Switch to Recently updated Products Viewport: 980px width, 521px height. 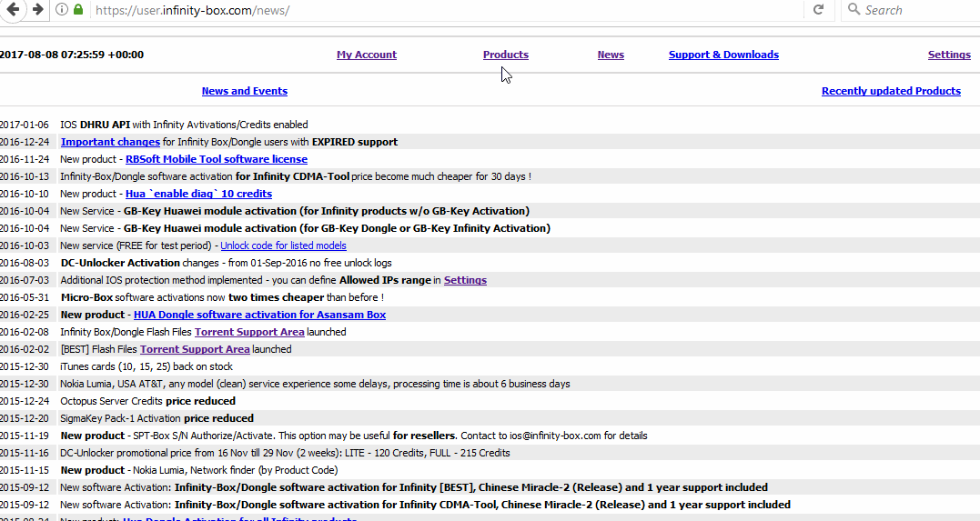pyautogui.click(x=891, y=91)
